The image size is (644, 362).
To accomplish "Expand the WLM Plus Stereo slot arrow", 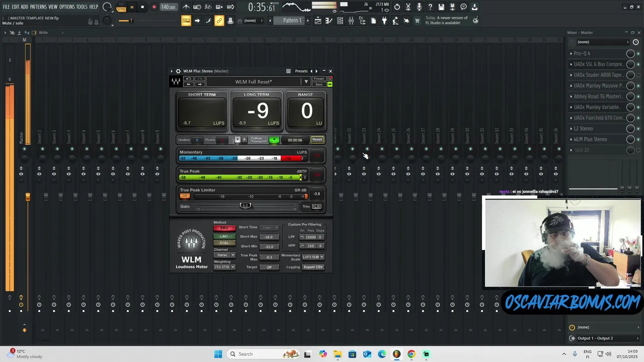I will click(571, 139).
